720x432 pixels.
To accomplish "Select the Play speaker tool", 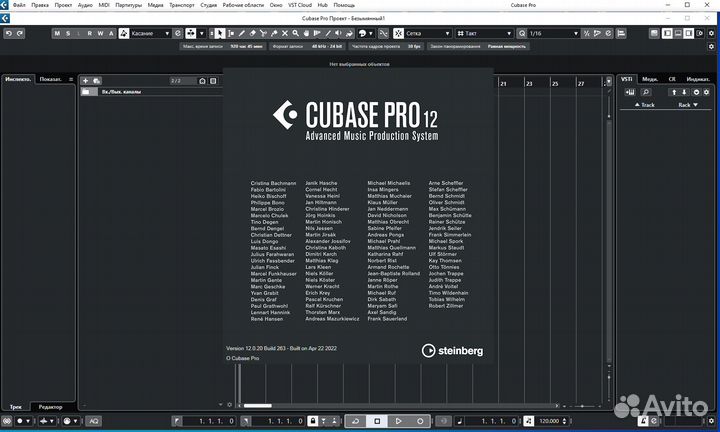I will pos(338,34).
